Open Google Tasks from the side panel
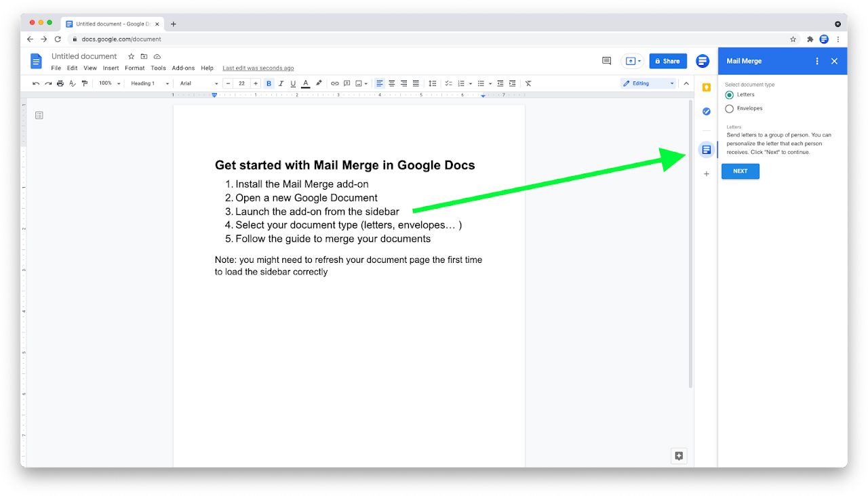Screen dimensions: 868x496 click(x=706, y=111)
